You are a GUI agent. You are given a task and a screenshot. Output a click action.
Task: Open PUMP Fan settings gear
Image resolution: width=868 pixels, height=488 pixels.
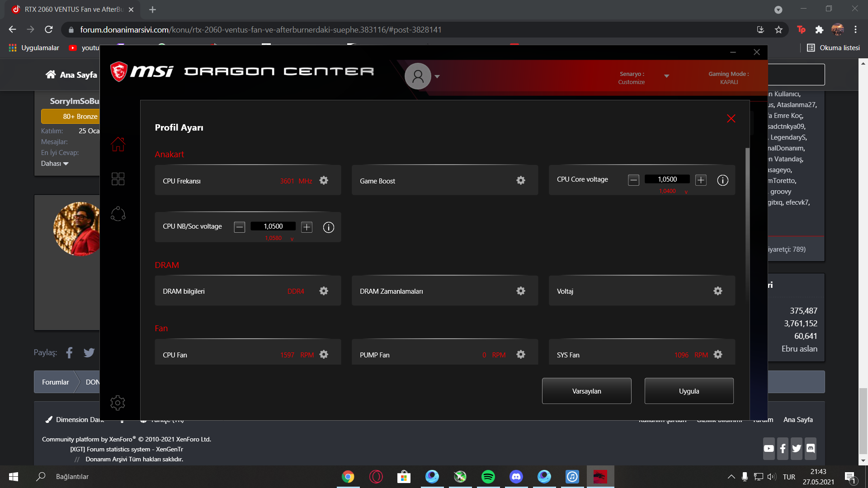[521, 355]
